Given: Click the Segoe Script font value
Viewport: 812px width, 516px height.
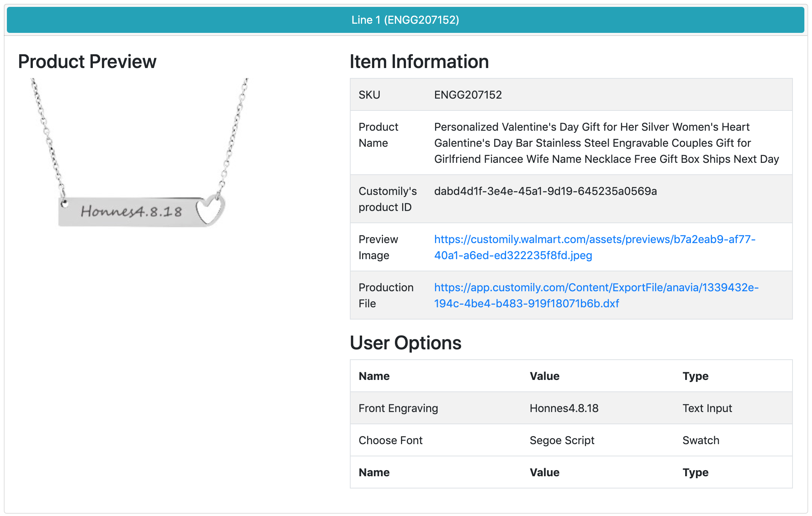Looking at the screenshot, I should 562,440.
